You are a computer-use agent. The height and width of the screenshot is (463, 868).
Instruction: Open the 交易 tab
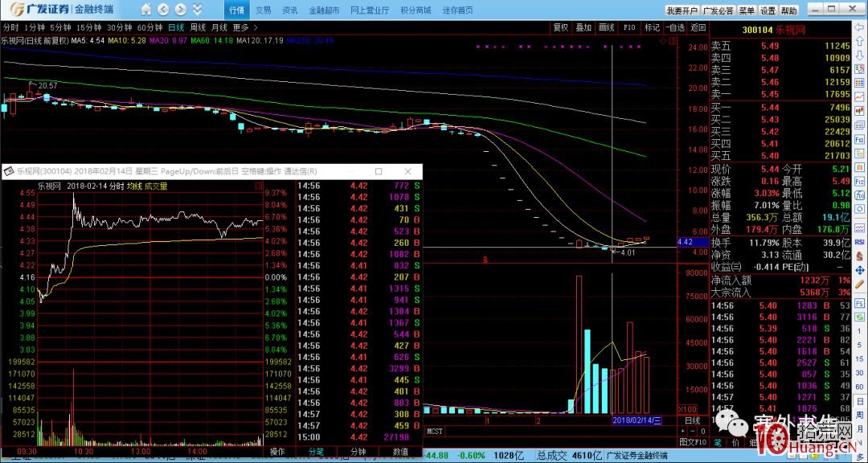coord(264,10)
